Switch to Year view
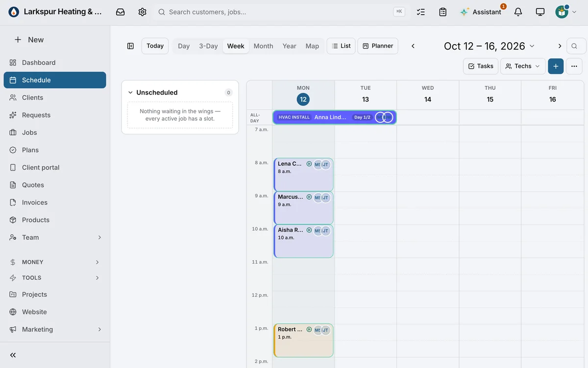Image resolution: width=588 pixels, height=368 pixels. [x=290, y=46]
